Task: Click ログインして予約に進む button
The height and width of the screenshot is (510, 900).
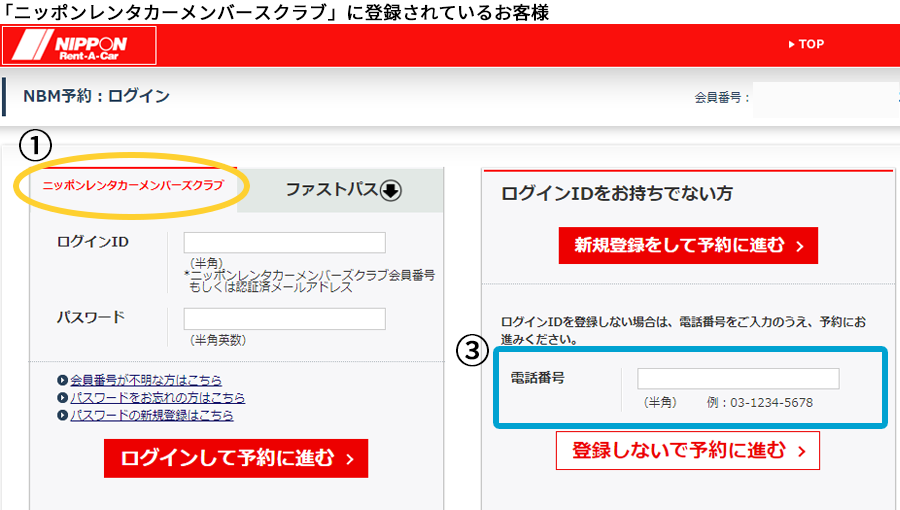Action: coord(236,458)
